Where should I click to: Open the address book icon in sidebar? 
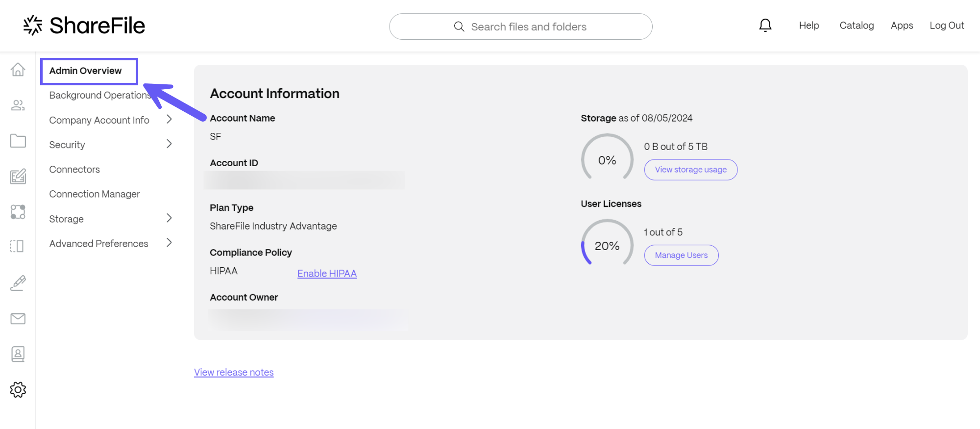(18, 354)
